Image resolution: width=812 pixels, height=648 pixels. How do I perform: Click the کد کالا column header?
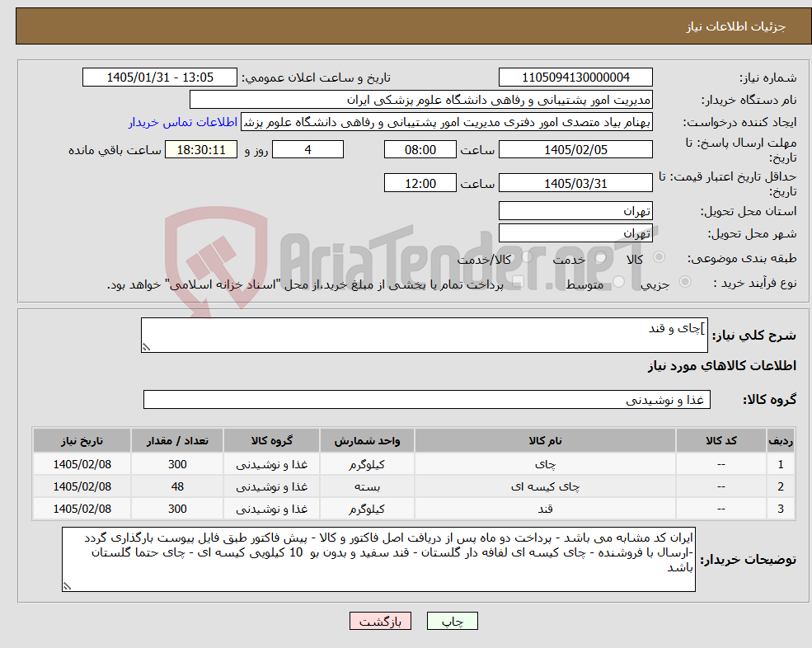coord(720,440)
